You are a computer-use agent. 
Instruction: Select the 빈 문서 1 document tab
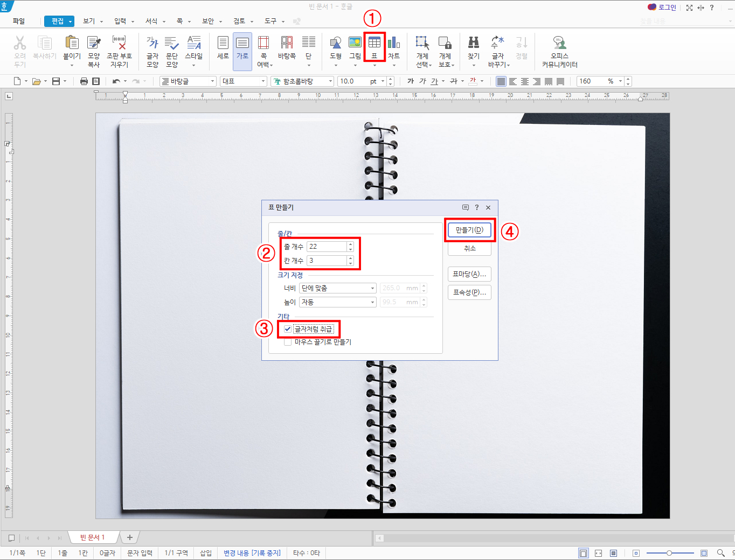coord(92,537)
